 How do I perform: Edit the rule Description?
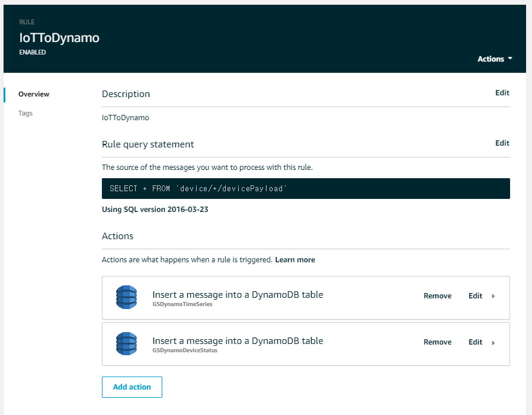click(502, 93)
